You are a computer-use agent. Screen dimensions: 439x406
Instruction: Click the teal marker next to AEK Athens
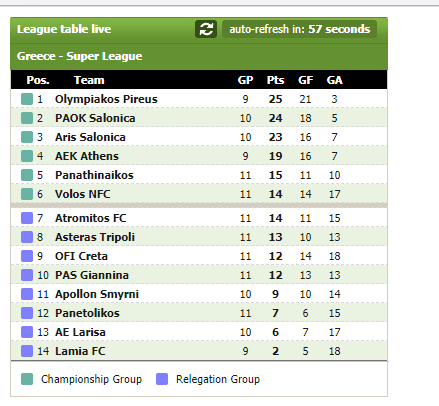pyautogui.click(x=27, y=156)
